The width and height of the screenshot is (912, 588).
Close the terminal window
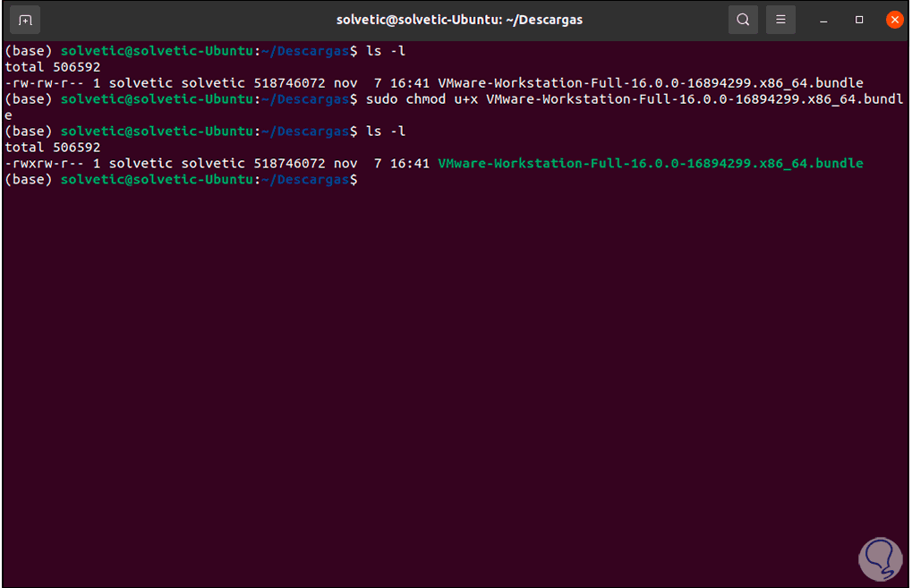click(x=895, y=20)
